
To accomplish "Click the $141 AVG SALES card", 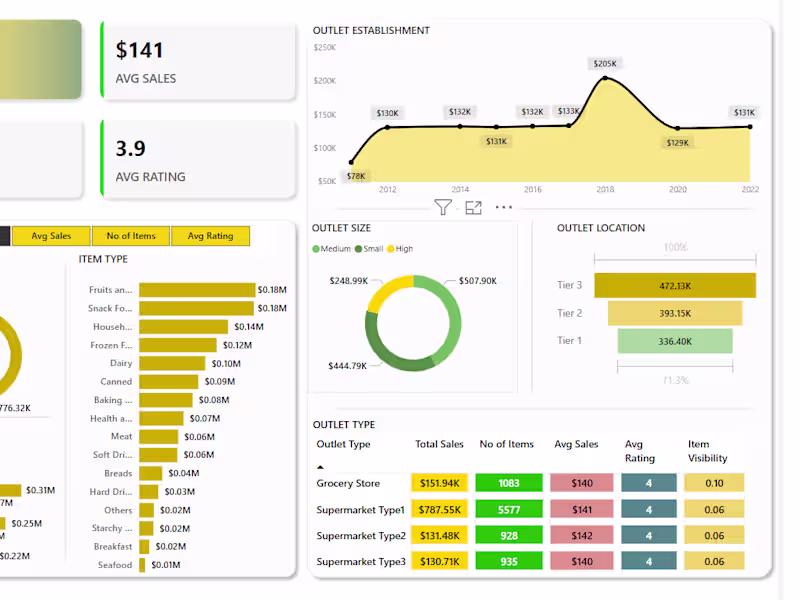I will coord(198,60).
